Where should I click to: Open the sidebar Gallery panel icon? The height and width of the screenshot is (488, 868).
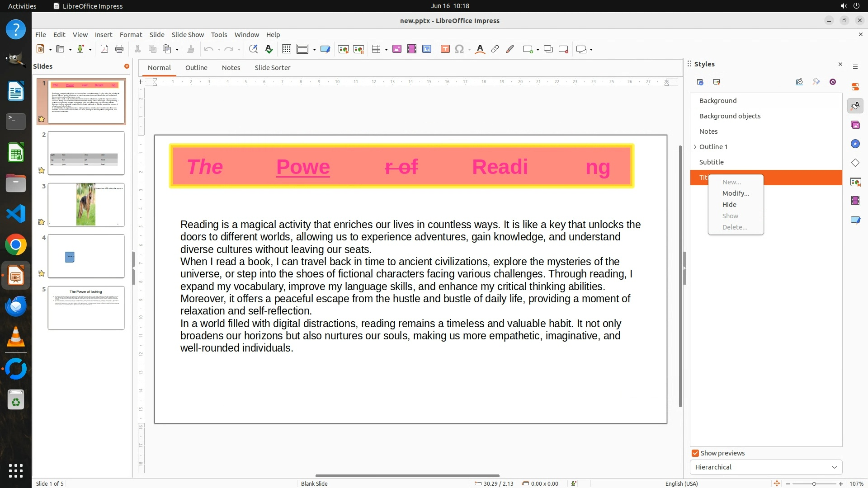coord(855,125)
